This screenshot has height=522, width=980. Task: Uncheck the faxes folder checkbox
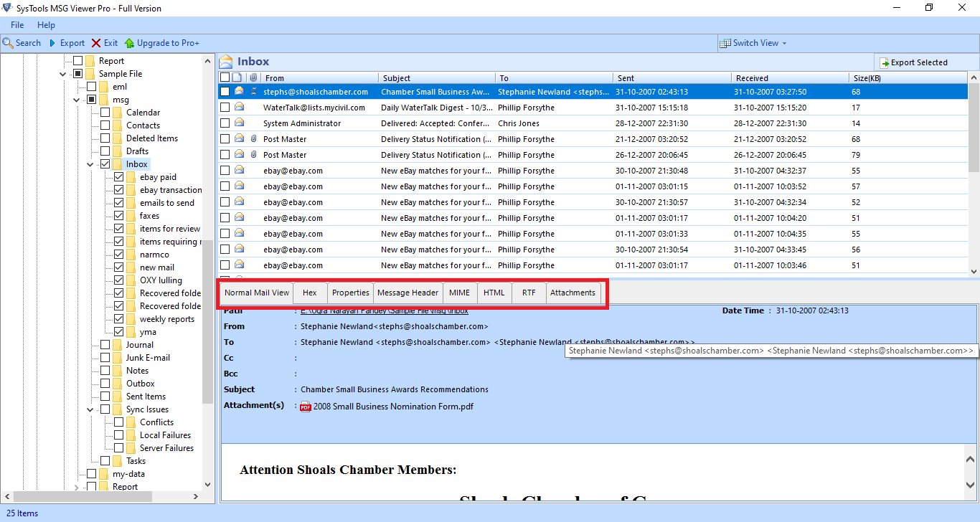(119, 216)
